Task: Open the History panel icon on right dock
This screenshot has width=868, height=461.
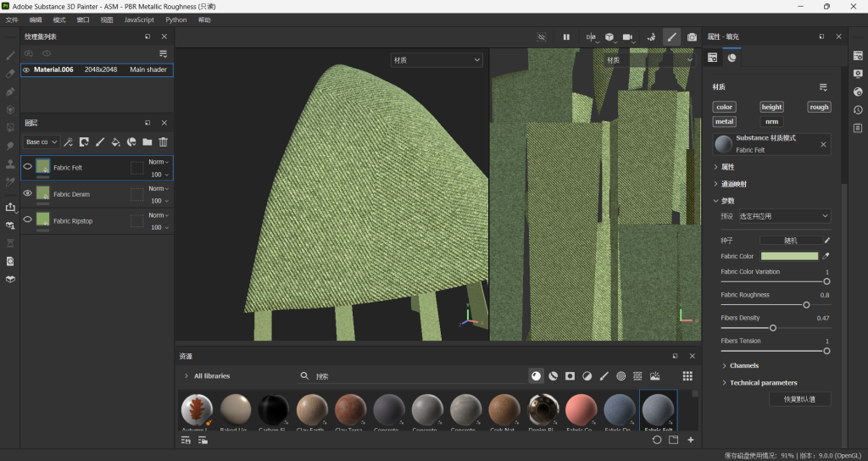Action: [858, 110]
